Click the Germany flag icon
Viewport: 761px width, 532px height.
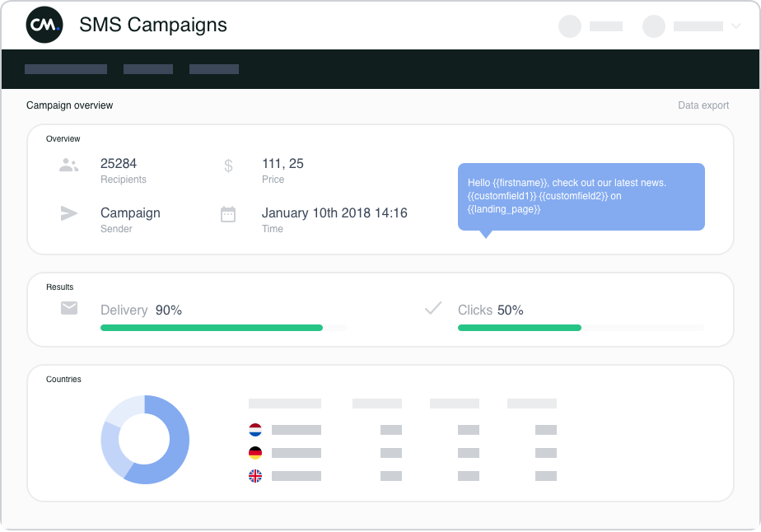256,452
